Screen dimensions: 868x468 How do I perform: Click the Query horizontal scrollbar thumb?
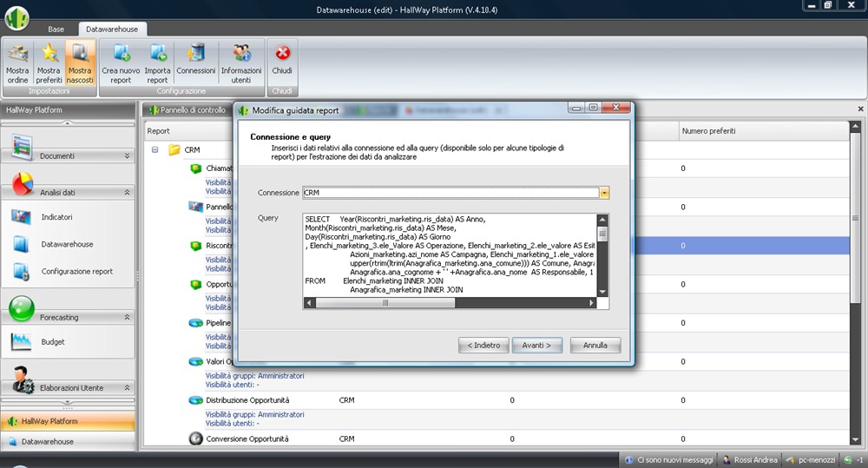(x=385, y=303)
